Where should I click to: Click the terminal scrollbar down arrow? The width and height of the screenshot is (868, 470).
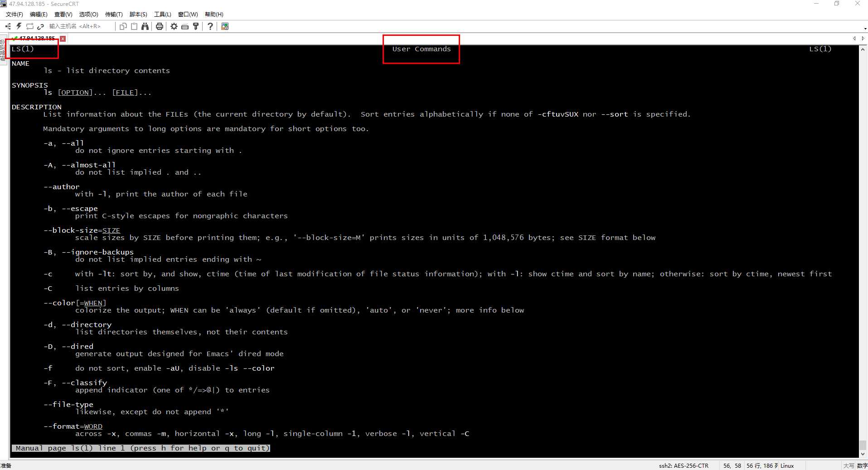863,454
